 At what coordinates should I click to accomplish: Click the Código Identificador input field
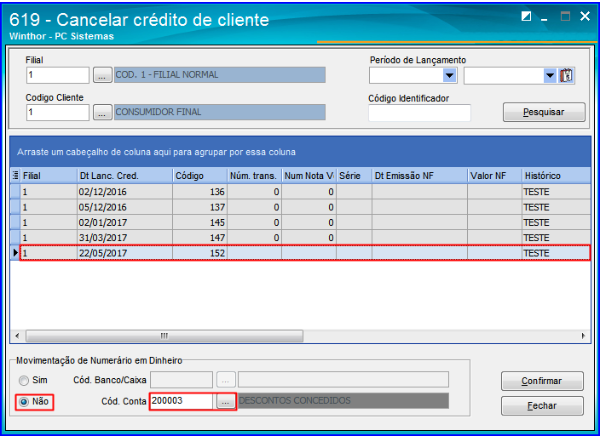pos(419,113)
